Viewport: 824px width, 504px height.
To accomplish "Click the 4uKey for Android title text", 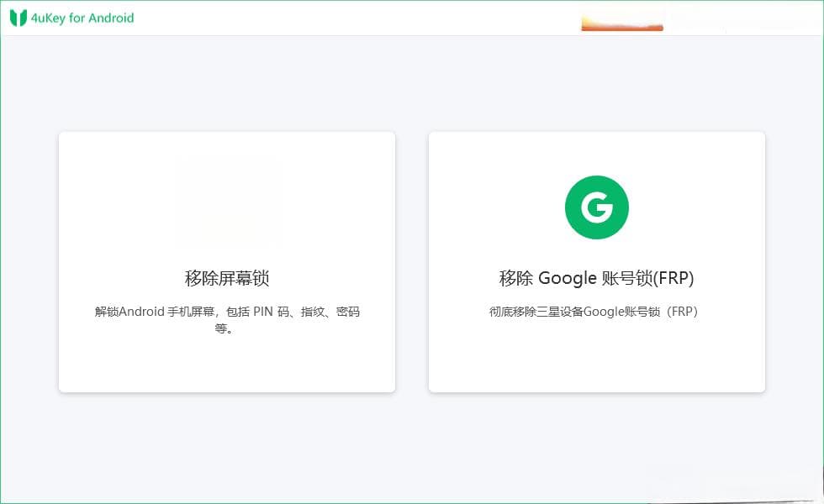I will [x=82, y=18].
